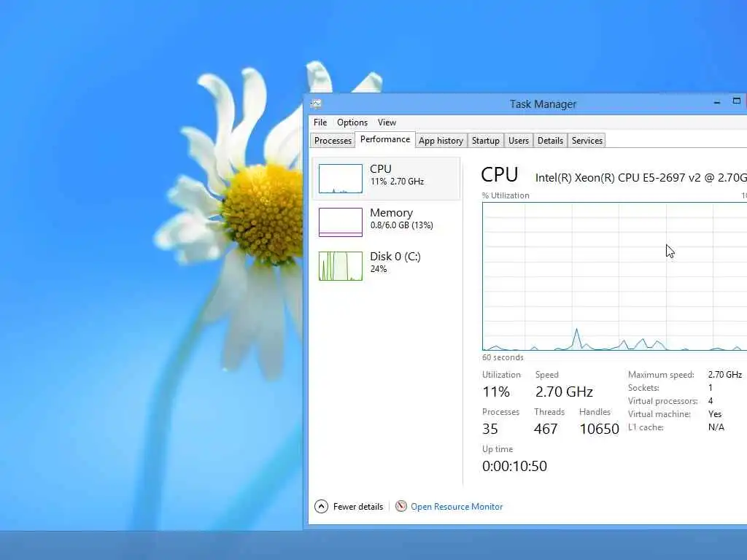Click the 0.8/6.0 GB (13%) memory value
The height and width of the screenshot is (560, 747).
coord(402,225)
